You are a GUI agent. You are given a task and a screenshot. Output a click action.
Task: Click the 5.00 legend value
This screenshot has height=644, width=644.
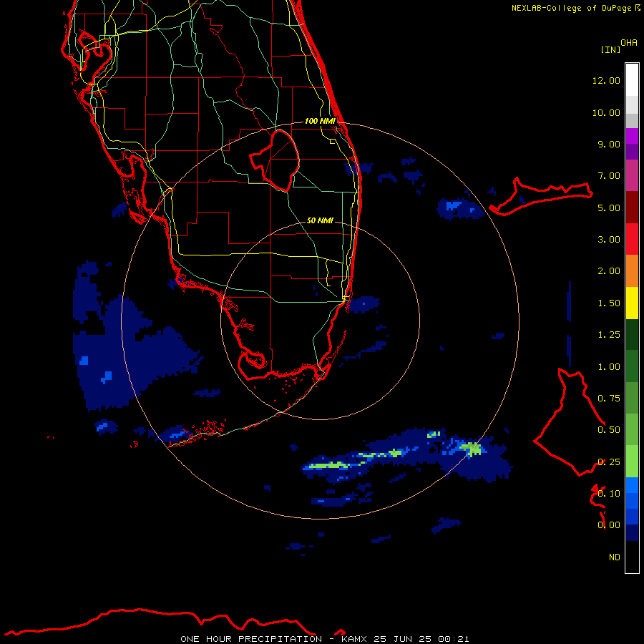click(x=609, y=208)
